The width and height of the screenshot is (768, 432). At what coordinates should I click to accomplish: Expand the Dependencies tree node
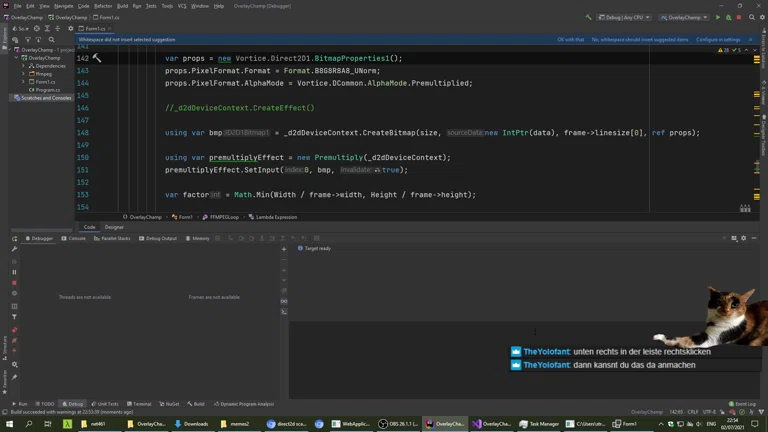[24, 66]
